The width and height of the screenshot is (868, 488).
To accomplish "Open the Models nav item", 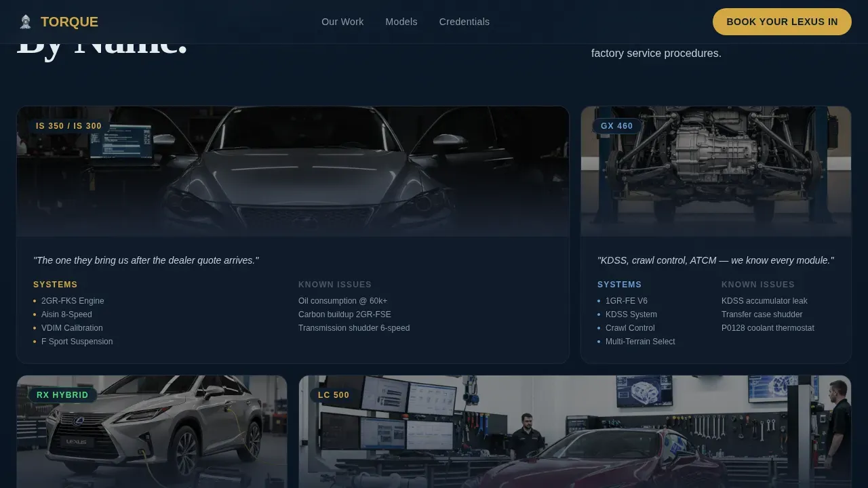I will click(x=401, y=22).
